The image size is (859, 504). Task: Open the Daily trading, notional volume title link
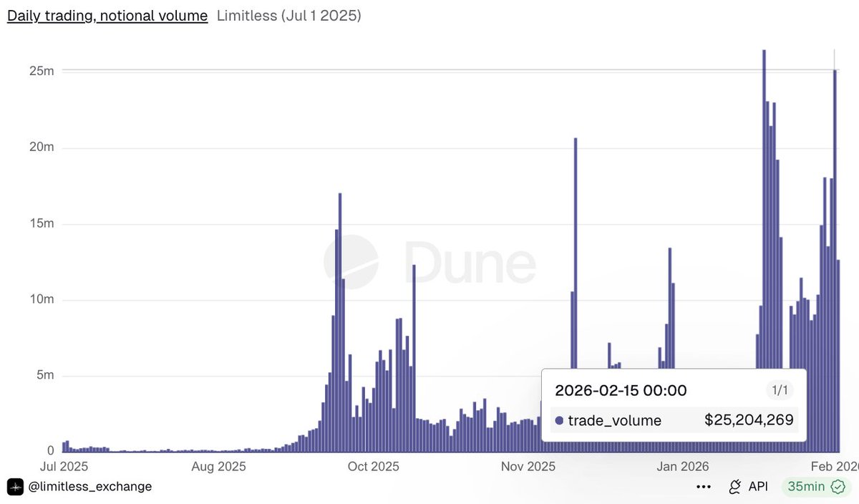(x=107, y=15)
